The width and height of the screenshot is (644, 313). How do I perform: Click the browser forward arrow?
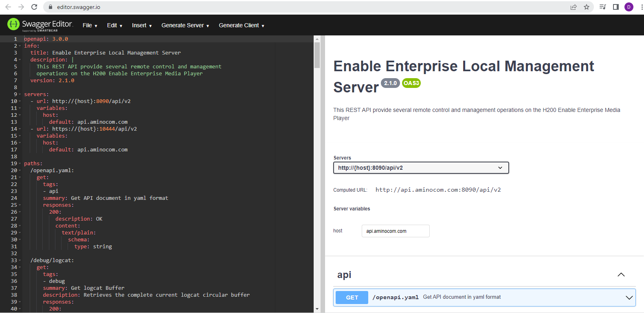[x=21, y=7]
